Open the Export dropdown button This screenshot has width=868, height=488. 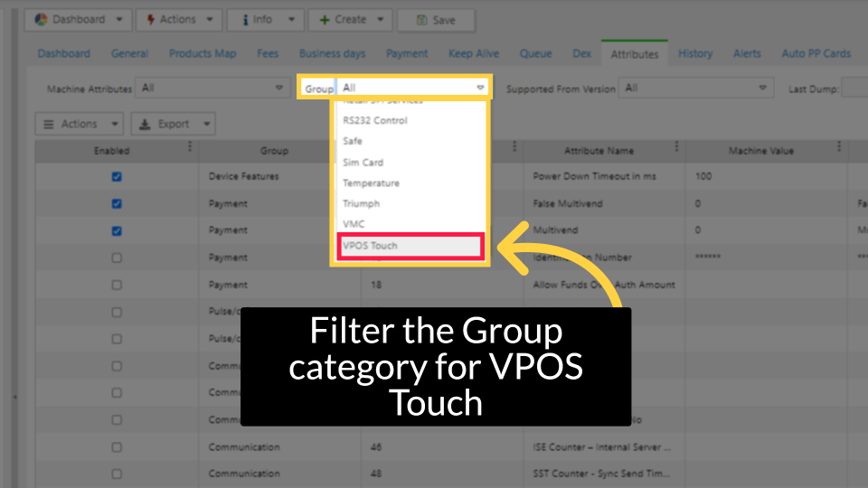174,124
